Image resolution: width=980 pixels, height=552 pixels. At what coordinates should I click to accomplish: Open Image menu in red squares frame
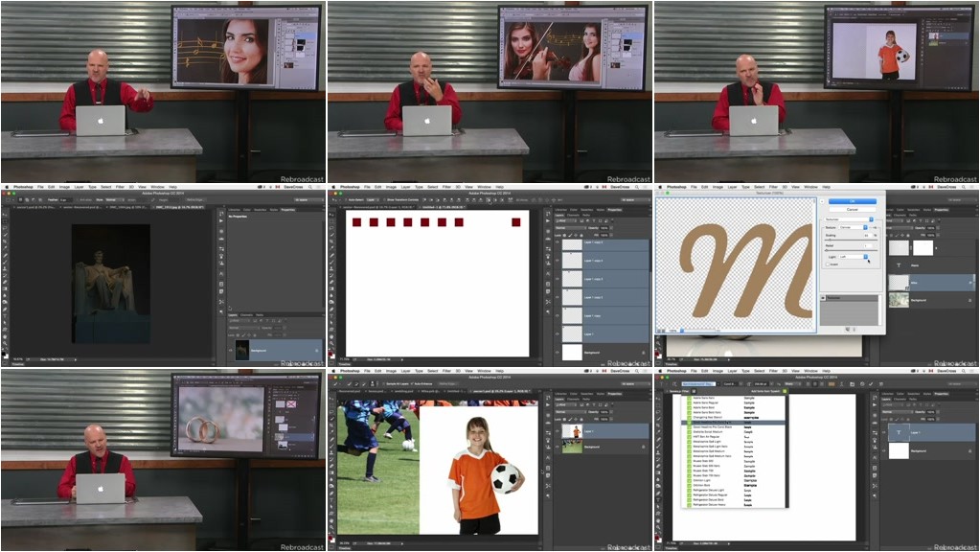coord(391,187)
